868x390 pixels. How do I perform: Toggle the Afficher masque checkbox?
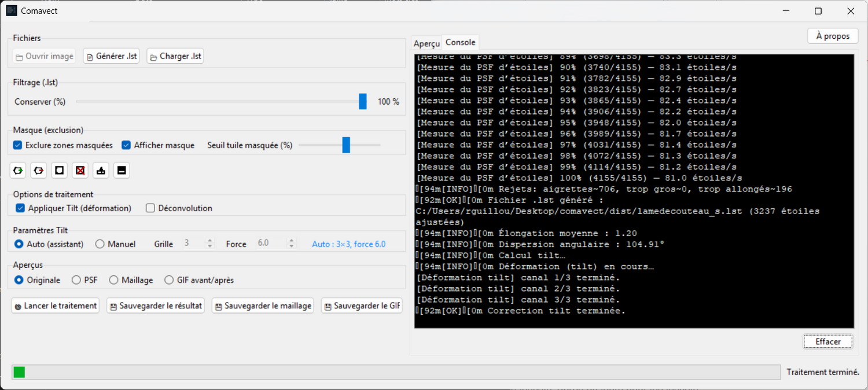click(x=126, y=145)
